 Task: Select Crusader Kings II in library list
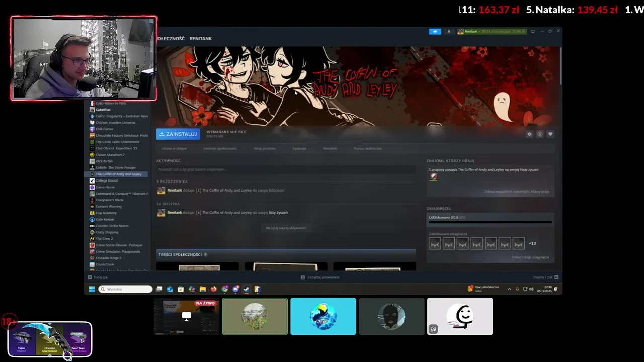tap(108, 258)
